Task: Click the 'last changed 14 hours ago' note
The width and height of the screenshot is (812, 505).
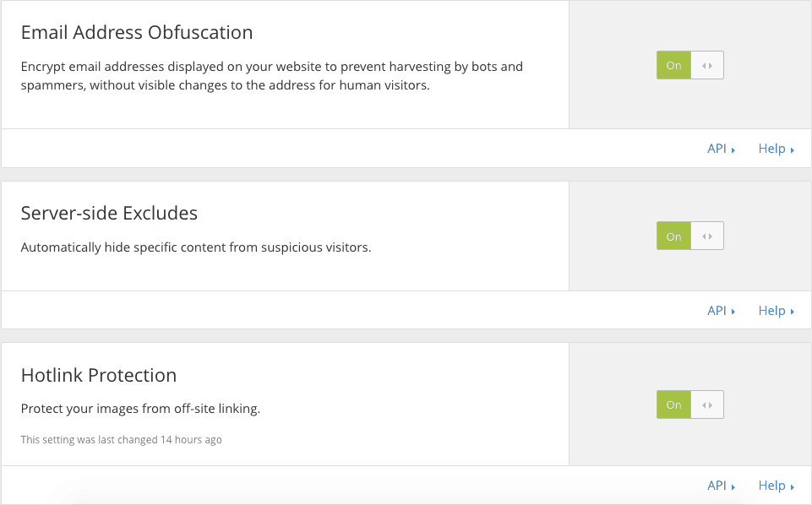Action: click(121, 440)
